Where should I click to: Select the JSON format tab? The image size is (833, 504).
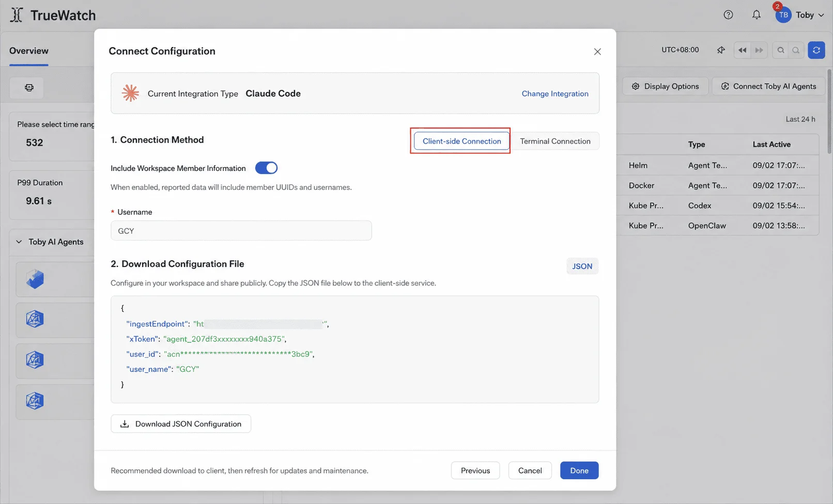click(x=582, y=266)
